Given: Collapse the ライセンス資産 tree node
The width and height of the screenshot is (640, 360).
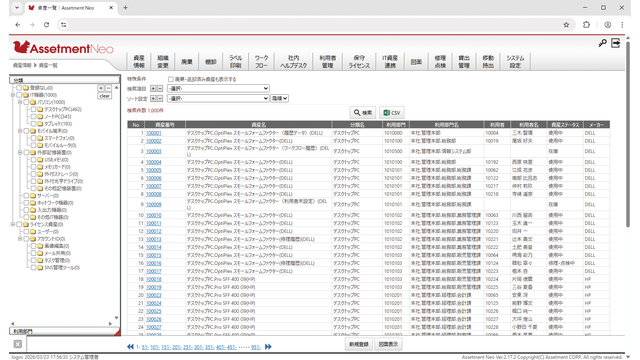Looking at the screenshot, I should pos(13,224).
